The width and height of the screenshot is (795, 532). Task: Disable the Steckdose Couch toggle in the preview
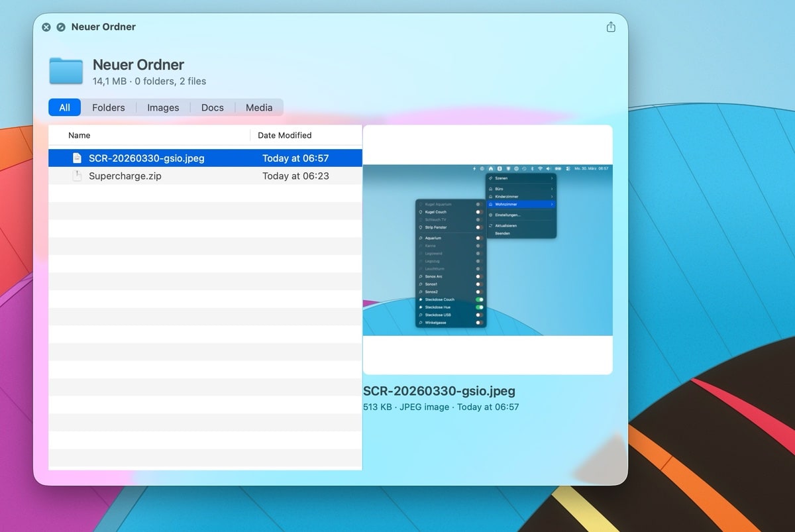click(478, 299)
